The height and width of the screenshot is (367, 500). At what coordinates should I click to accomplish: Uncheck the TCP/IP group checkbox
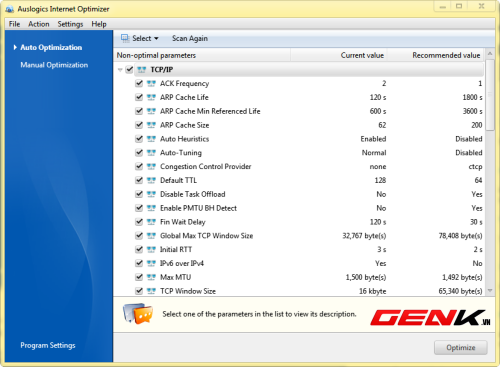pos(129,70)
